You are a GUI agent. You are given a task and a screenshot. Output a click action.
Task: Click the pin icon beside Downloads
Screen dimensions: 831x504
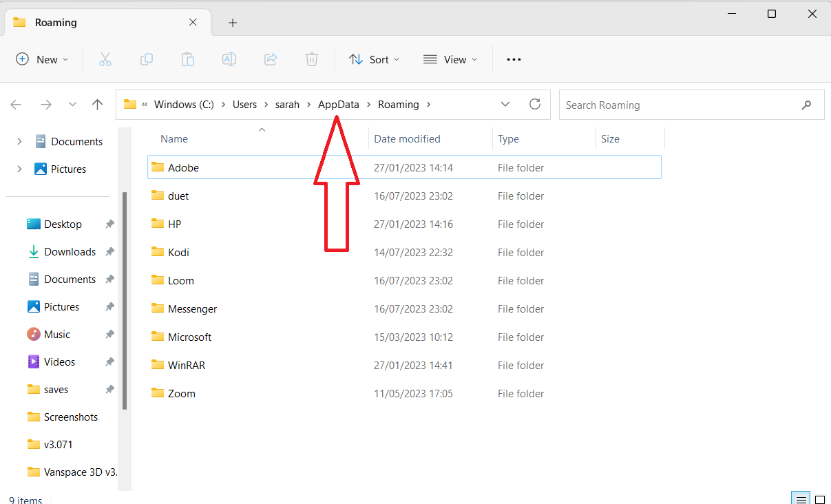(109, 252)
